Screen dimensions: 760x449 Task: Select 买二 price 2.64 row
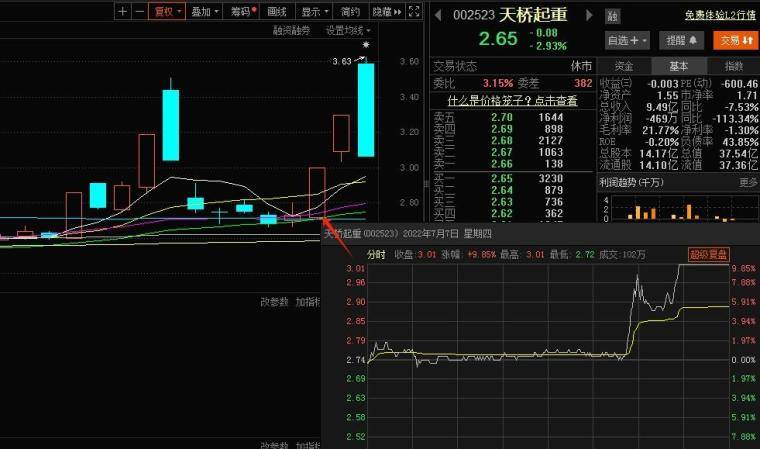coord(512,190)
